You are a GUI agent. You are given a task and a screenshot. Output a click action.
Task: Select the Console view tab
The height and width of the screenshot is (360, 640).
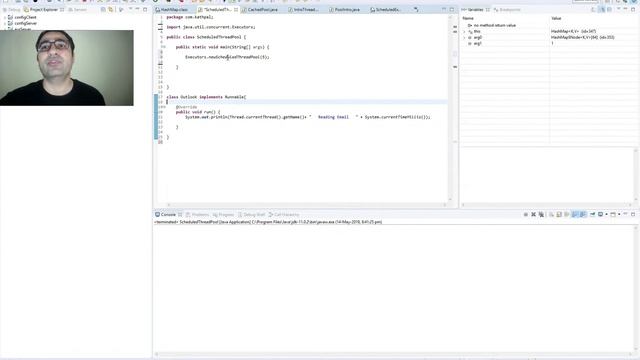168,214
